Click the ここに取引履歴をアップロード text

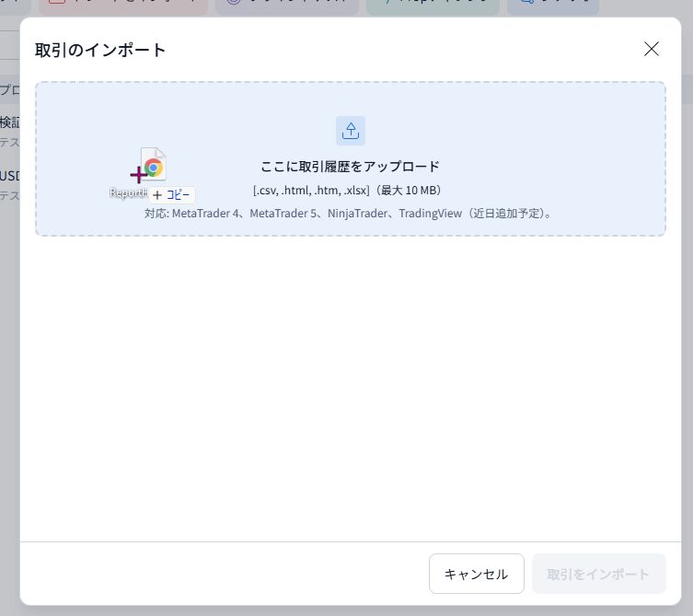click(351, 167)
